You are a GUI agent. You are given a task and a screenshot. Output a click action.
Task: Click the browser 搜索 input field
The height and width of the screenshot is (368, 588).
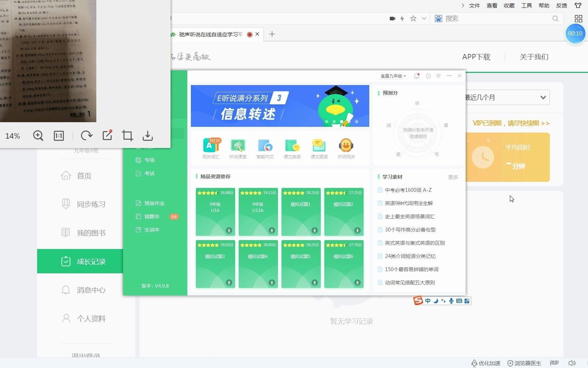[496, 19]
